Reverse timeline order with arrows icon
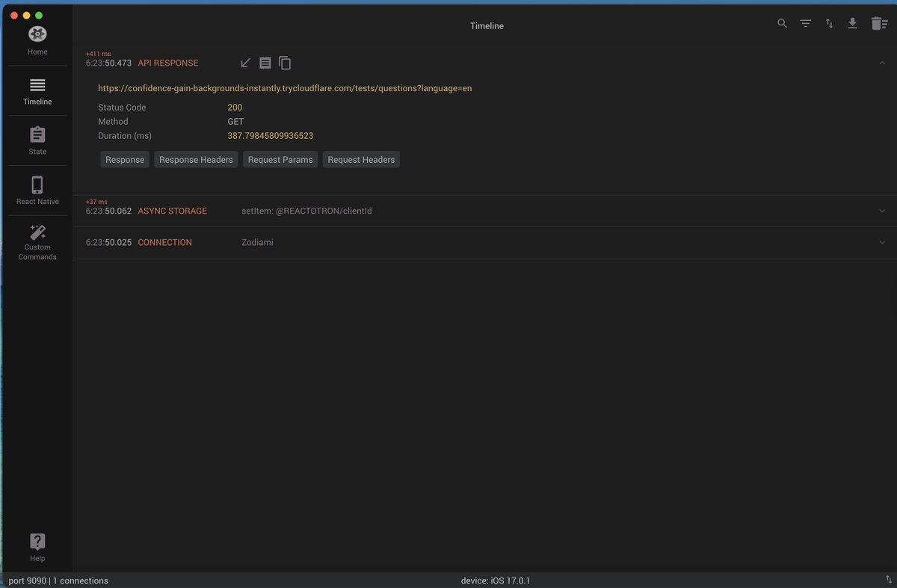897x588 pixels. 829,24
